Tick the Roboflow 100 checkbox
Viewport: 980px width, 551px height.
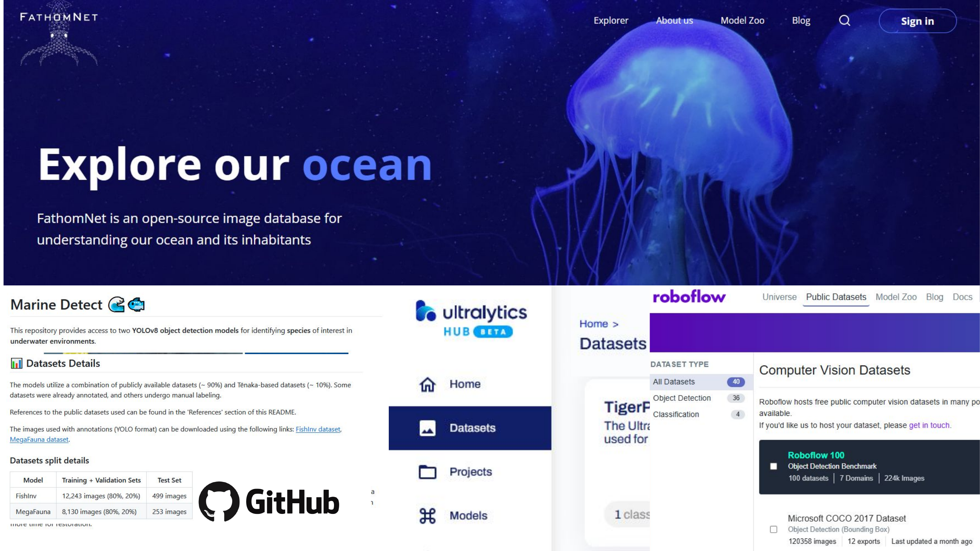(x=773, y=466)
